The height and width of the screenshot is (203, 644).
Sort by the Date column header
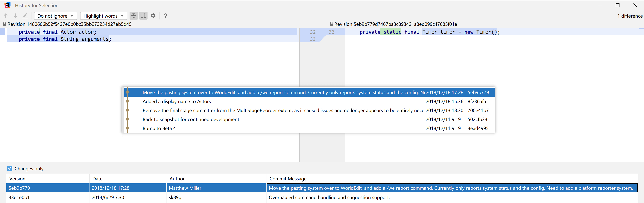point(98,179)
